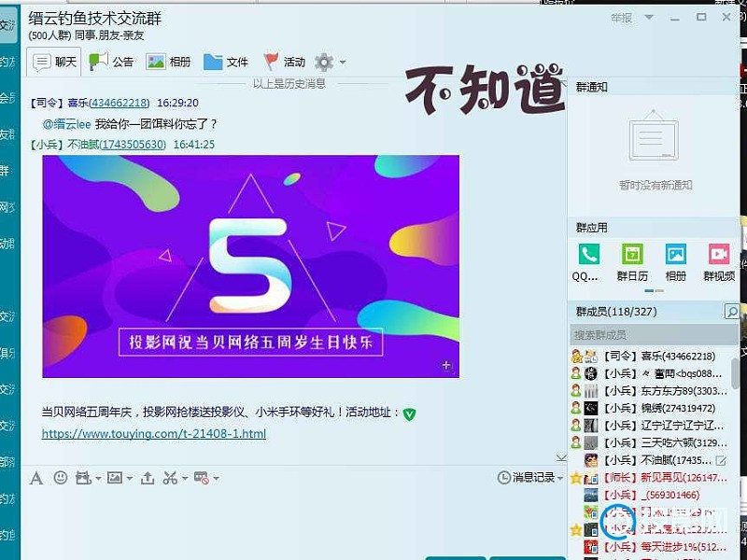The width and height of the screenshot is (747, 560).
Task: Click the @缙云lee mention
Action: tap(66, 124)
